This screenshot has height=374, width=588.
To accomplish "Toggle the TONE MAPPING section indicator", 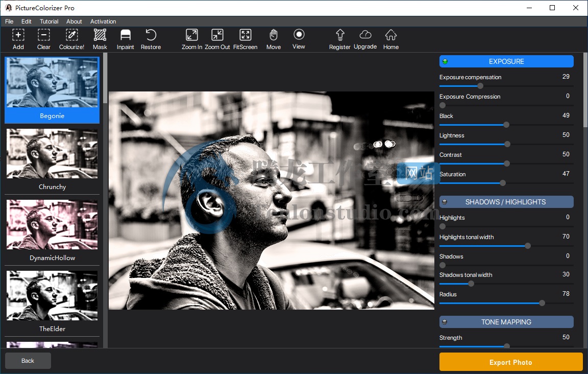I will coord(445,322).
